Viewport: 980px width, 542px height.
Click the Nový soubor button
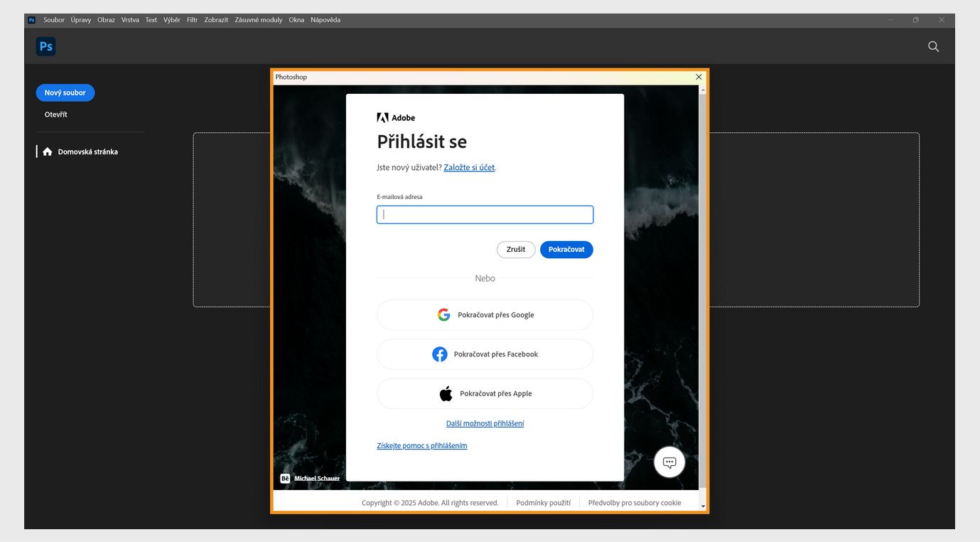(x=65, y=92)
